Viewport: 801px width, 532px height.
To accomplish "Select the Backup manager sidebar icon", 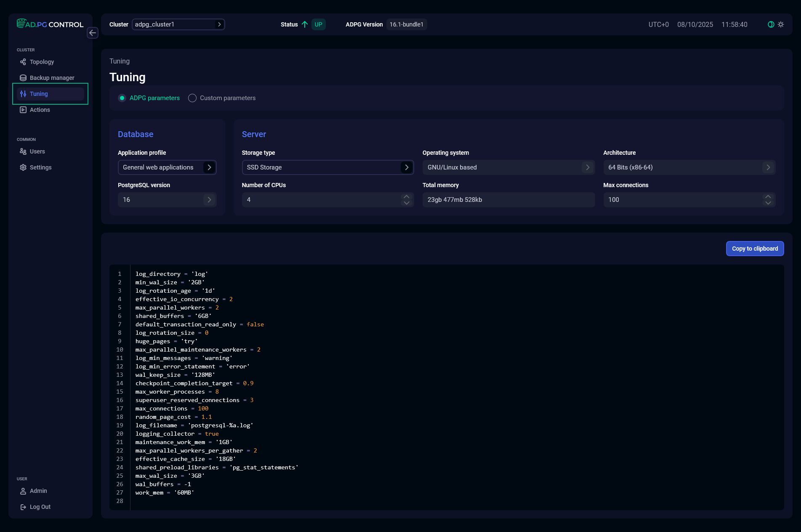I will coord(23,77).
